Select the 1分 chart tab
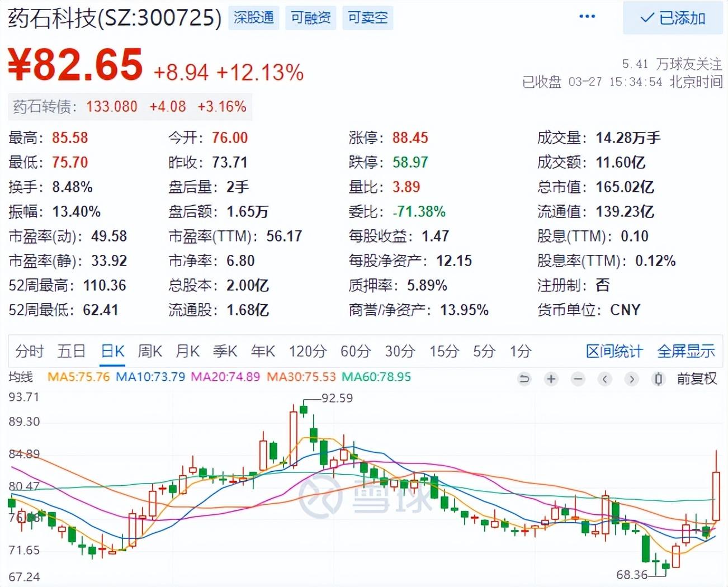Screen dimensions: 728x587 [520, 351]
